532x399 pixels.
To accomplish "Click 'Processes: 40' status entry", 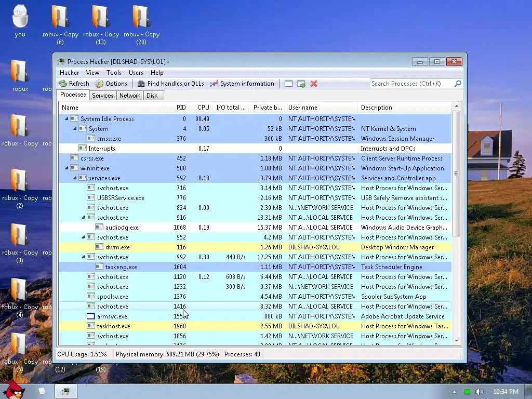I will tap(242, 354).
